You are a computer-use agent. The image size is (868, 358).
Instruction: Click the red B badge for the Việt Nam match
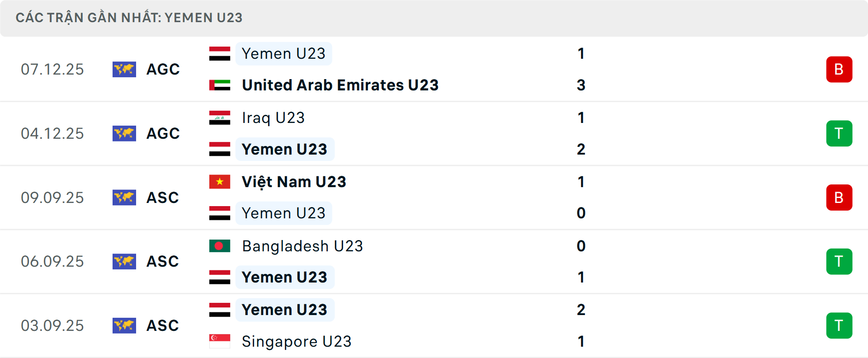point(839,198)
